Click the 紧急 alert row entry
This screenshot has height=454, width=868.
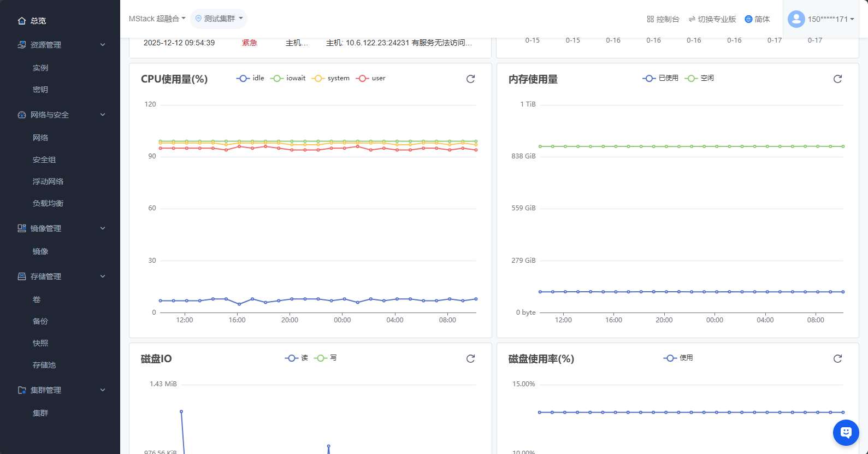pyautogui.click(x=250, y=43)
